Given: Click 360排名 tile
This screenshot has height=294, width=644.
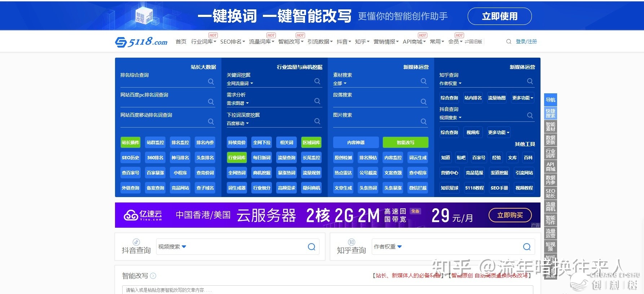Looking at the screenshot, I should coord(155,157).
